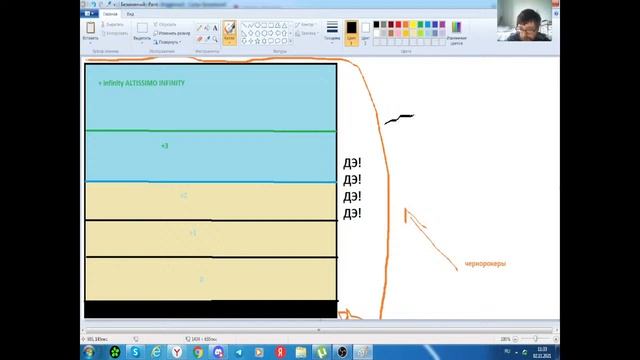The width and height of the screenshot is (640, 360).
Task: Click Undo in the quick access toolbar
Action: [x=94, y=4]
